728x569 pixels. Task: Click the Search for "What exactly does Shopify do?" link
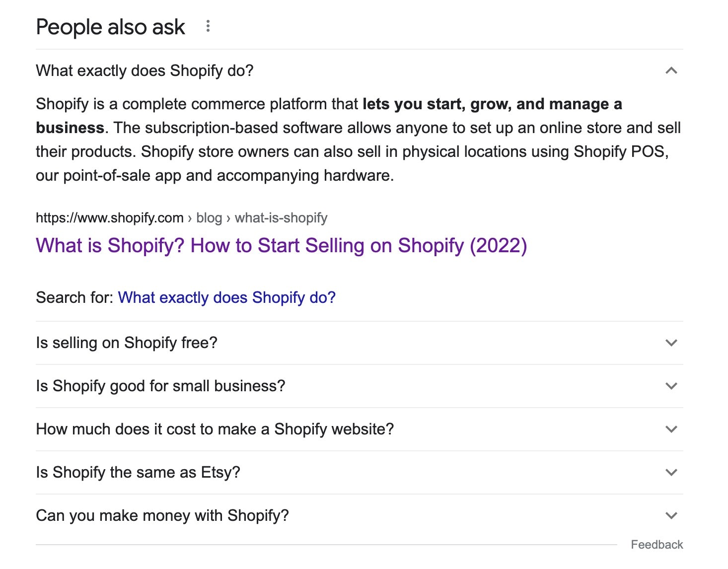[x=226, y=297]
